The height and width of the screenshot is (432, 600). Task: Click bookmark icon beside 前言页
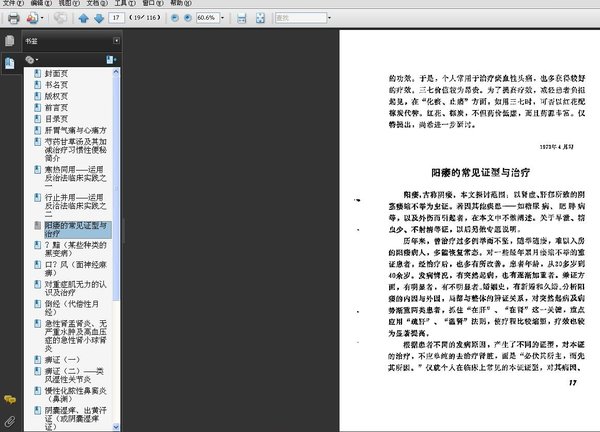38,108
